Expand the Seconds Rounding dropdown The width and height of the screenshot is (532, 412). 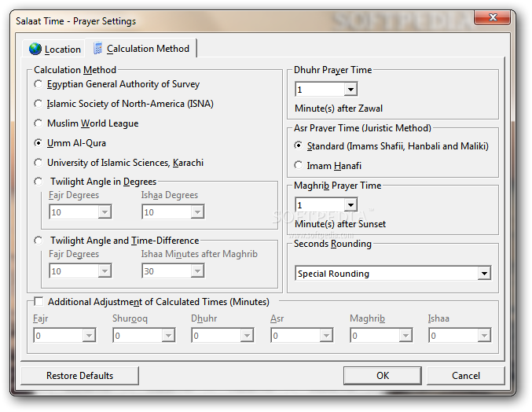click(x=484, y=274)
